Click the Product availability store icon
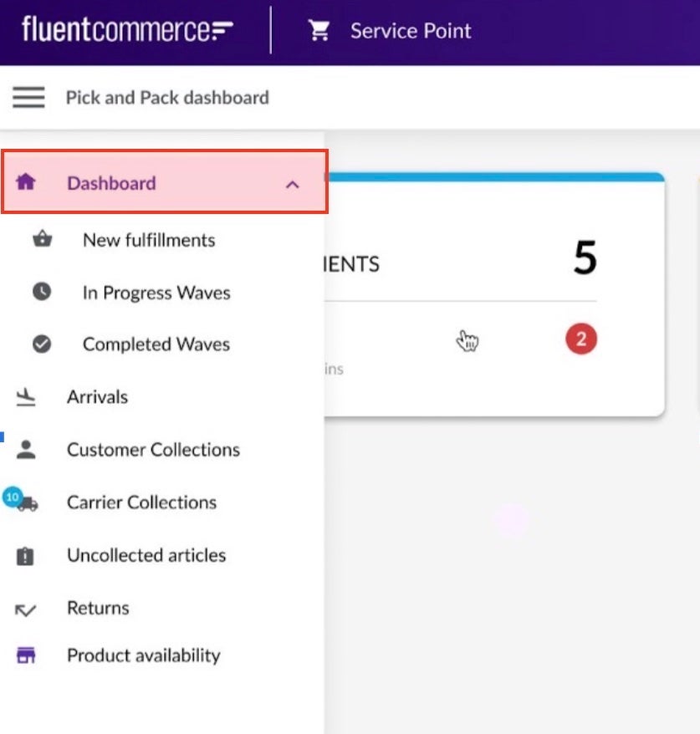Screen dimensions: 700x734 click(x=26, y=656)
